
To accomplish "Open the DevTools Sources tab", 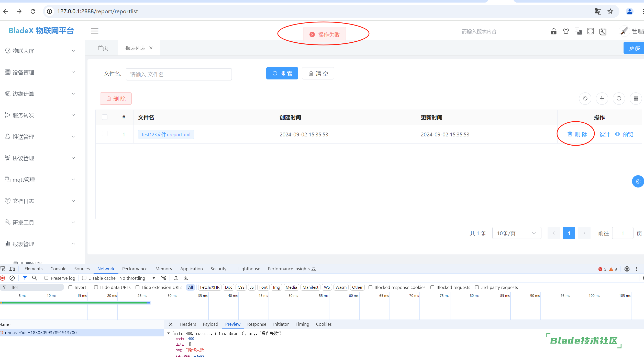I will click(82, 269).
